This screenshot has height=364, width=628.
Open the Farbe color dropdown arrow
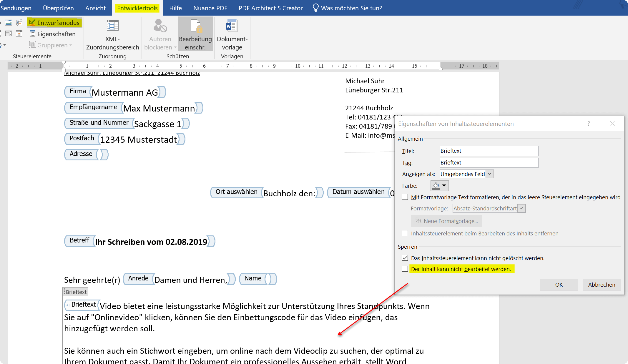pos(444,186)
